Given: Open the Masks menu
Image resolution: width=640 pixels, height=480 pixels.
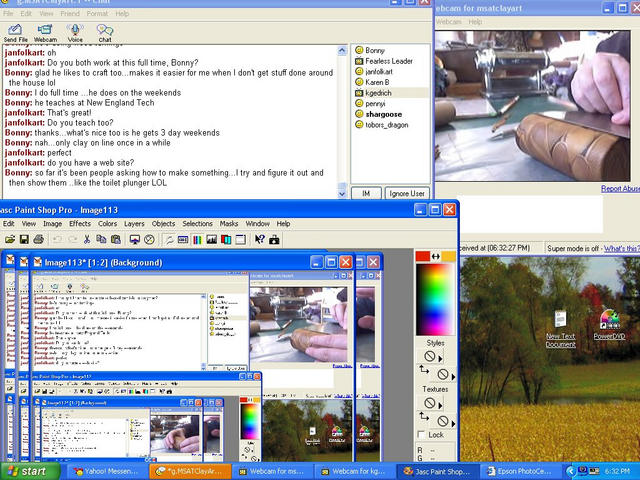Looking at the screenshot, I should [229, 224].
